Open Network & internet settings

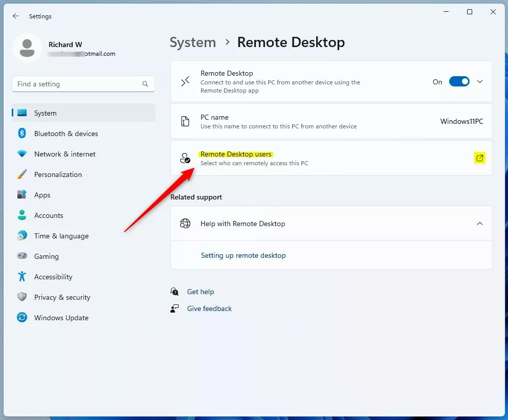pyautogui.click(x=83, y=154)
